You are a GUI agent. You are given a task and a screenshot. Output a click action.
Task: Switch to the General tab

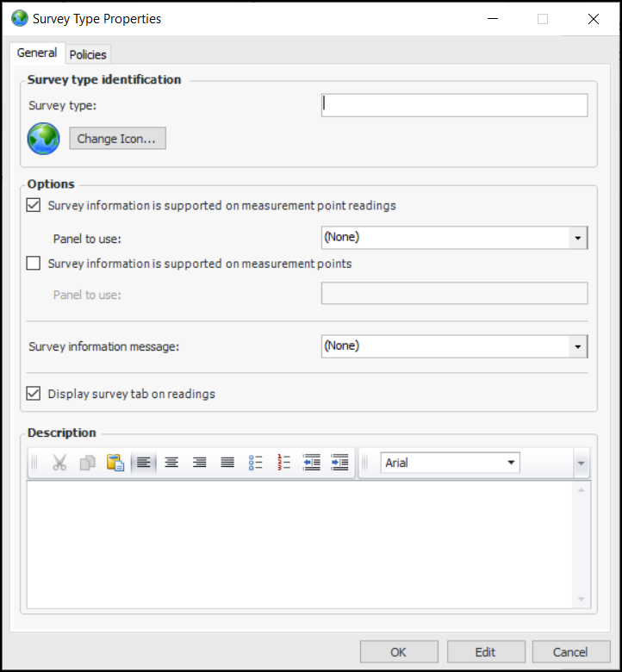click(x=37, y=53)
